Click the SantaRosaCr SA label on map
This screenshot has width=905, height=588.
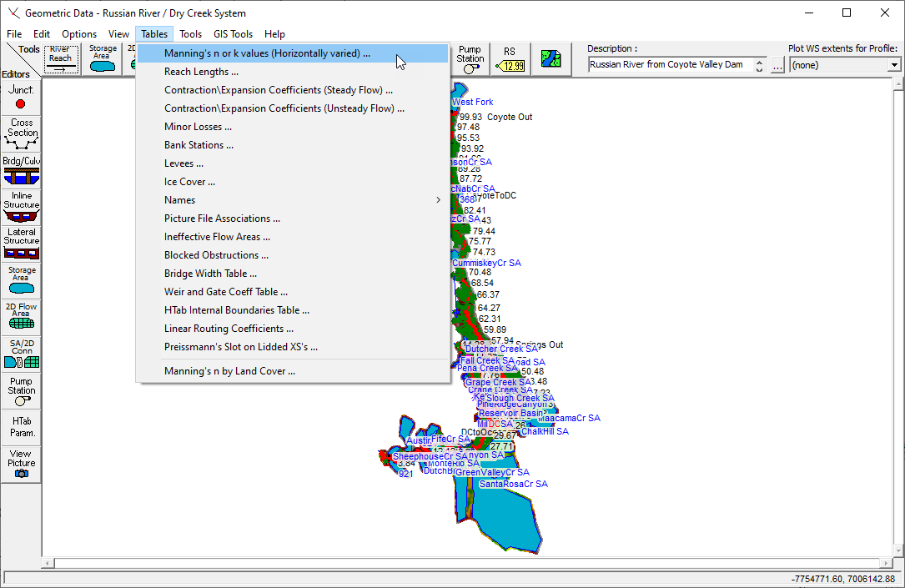(x=514, y=484)
